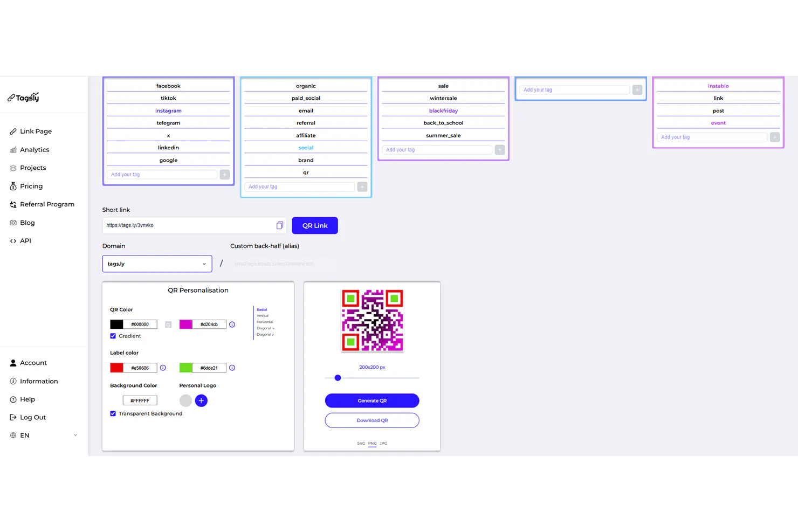Image resolution: width=798 pixels, height=532 pixels.
Task: Click the short link URL field
Action: click(194, 226)
